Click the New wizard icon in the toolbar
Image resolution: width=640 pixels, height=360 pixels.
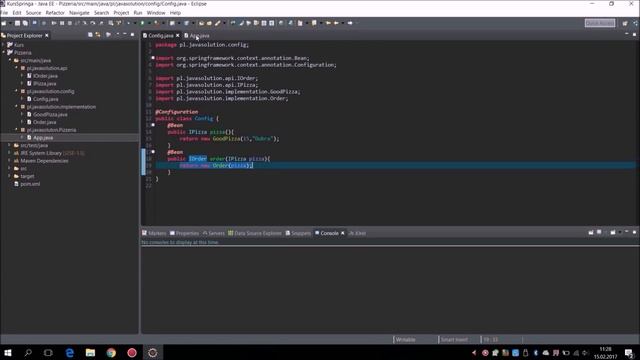(x=4, y=23)
